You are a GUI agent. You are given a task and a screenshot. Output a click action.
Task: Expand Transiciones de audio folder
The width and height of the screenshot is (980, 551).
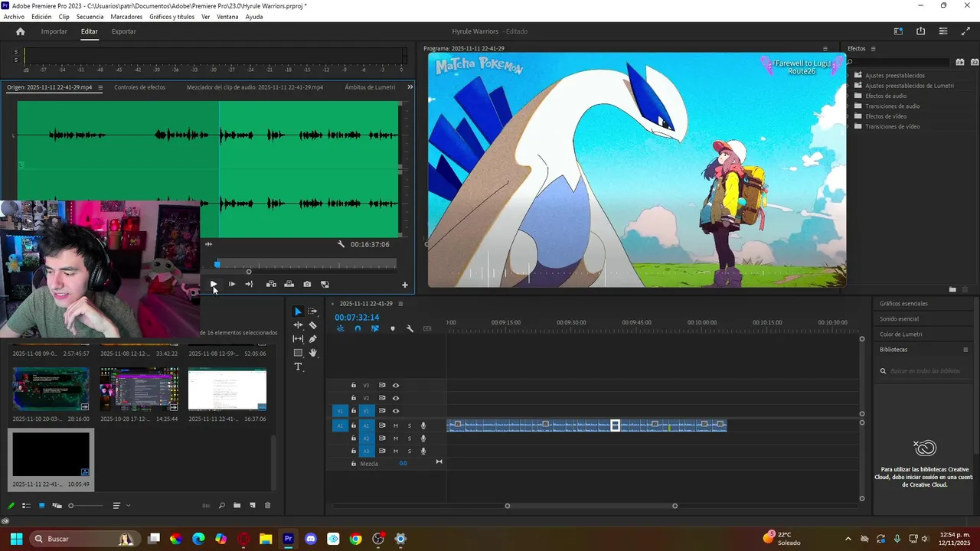848,106
